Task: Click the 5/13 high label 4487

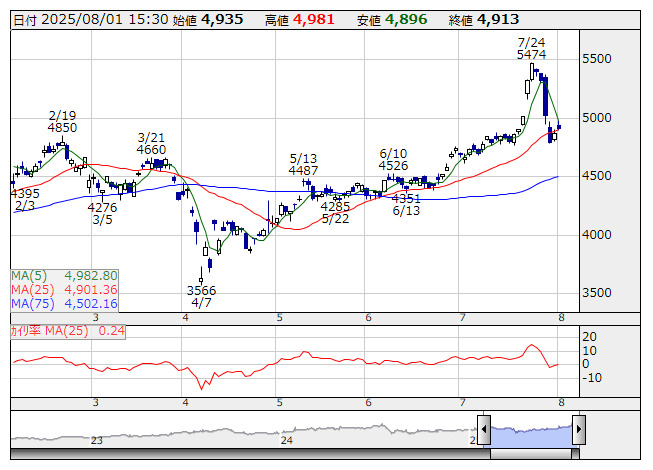Action: [303, 171]
